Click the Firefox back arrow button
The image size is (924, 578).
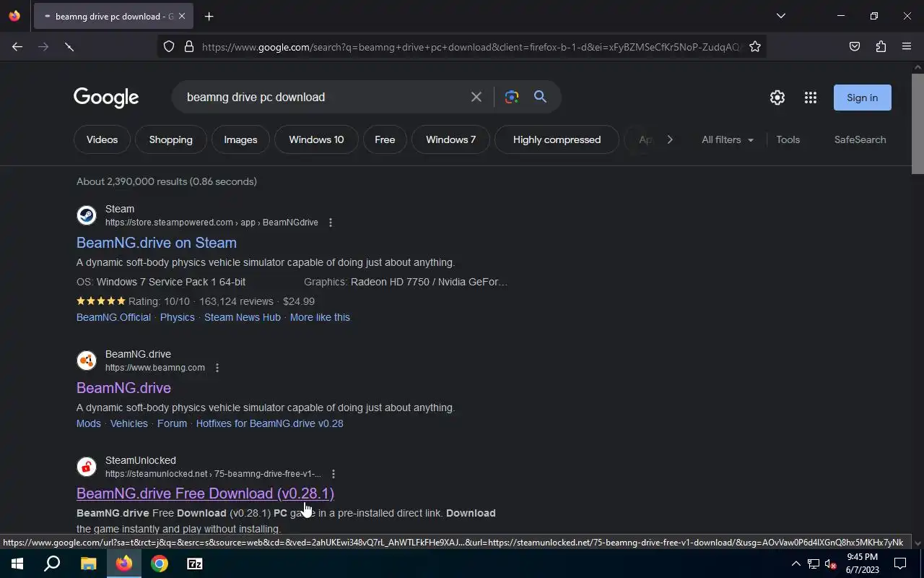coord(17,46)
